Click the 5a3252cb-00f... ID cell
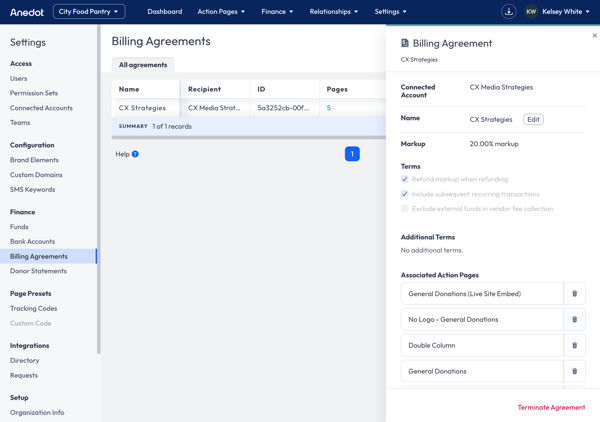Viewport: 600px width, 422px height. click(283, 108)
